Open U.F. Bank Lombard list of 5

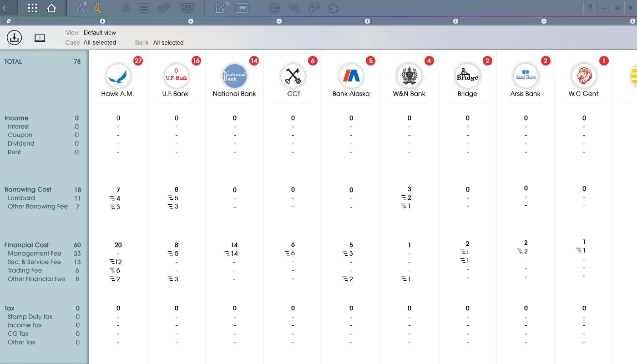[x=173, y=198]
